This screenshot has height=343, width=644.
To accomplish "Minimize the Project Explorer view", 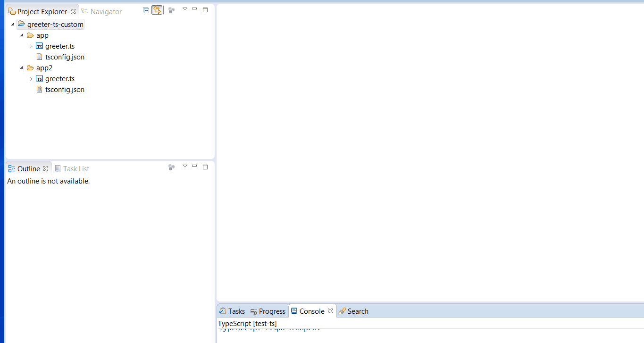I will [x=194, y=8].
